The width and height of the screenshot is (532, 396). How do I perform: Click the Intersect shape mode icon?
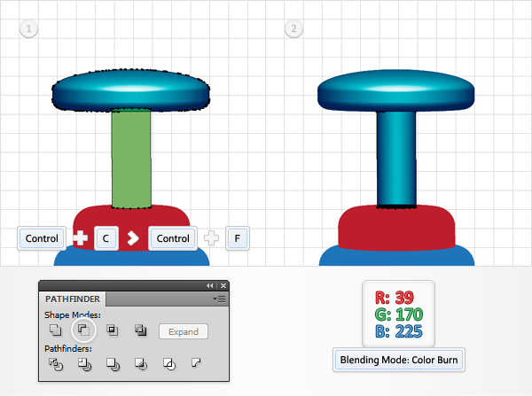112,330
